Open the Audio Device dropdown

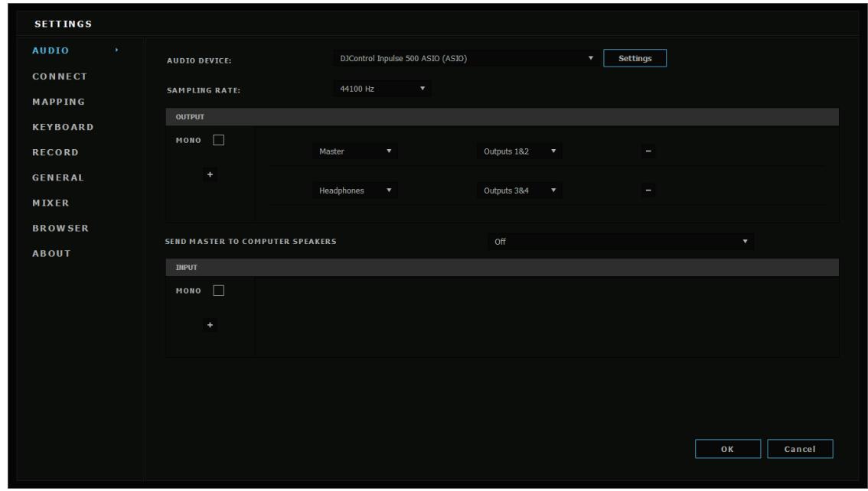[x=465, y=58]
